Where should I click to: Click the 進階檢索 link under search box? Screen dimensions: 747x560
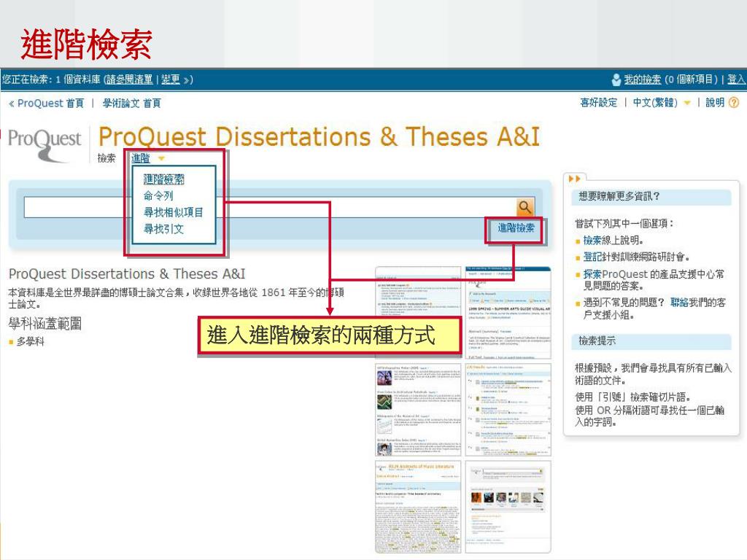tap(516, 227)
